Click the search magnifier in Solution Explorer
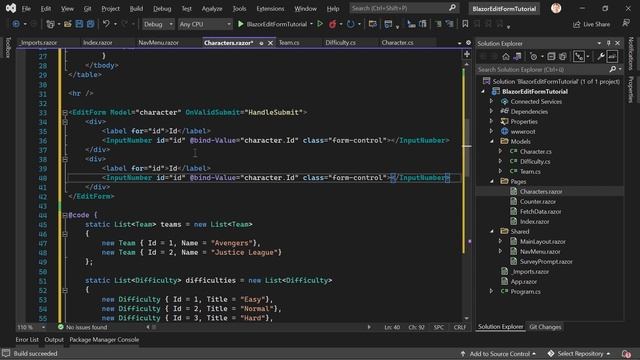 coord(613,69)
